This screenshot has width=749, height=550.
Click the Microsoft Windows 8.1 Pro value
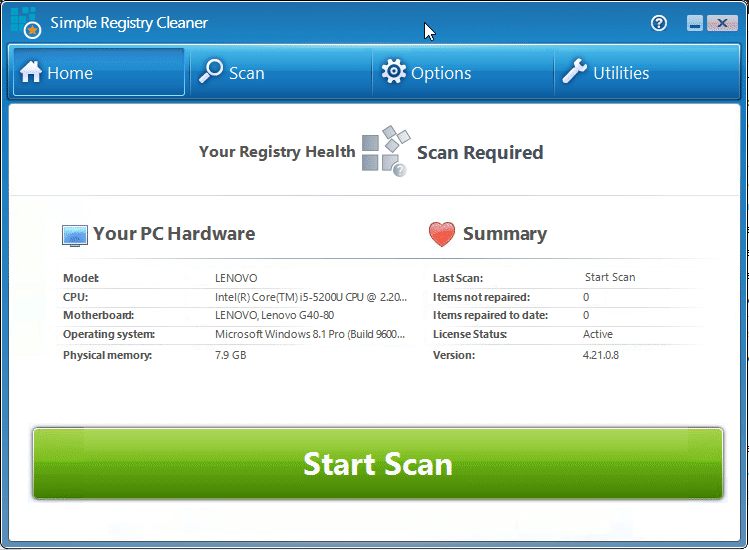pyautogui.click(x=310, y=334)
